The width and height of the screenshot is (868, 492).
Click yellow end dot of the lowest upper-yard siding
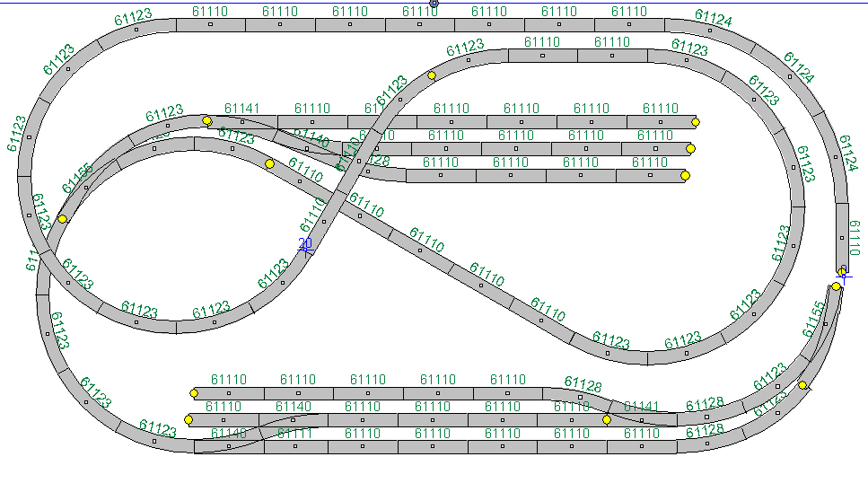coord(685,175)
